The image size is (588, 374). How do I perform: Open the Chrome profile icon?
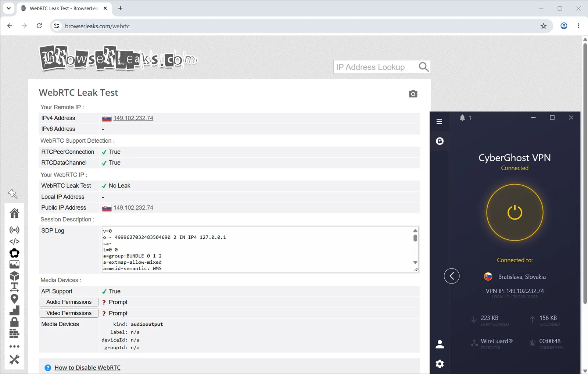(564, 26)
